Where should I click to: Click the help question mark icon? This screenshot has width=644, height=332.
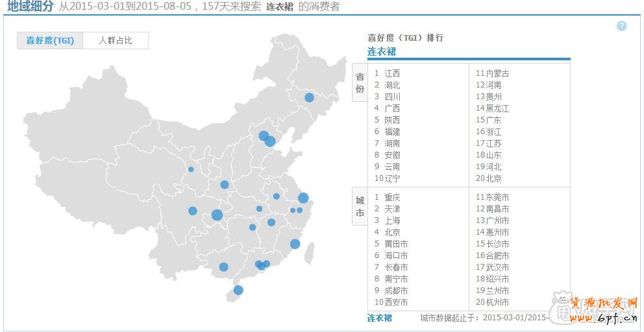621,26
